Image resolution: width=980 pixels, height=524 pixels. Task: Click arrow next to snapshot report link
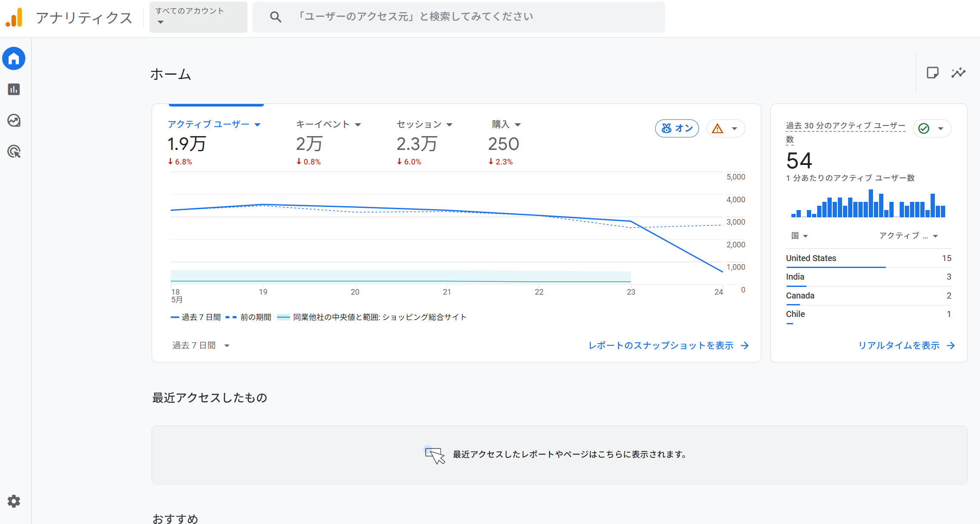coord(745,346)
